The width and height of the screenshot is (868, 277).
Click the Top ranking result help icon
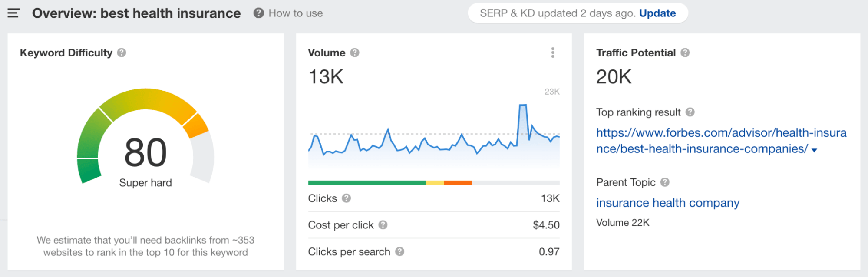(x=690, y=112)
